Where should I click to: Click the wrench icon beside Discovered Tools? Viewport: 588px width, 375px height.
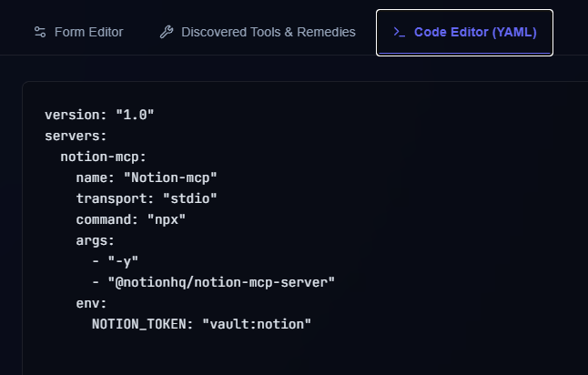tap(167, 32)
